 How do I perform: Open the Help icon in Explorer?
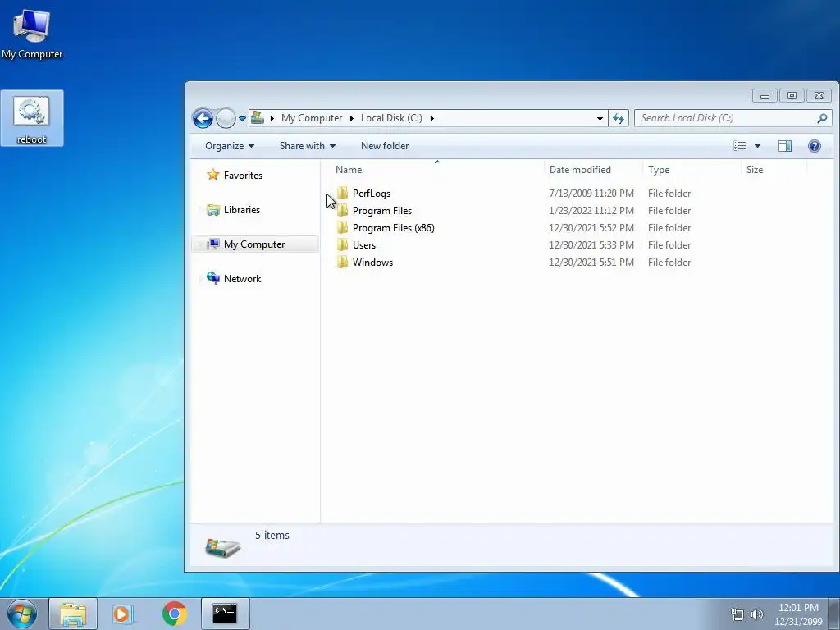815,146
